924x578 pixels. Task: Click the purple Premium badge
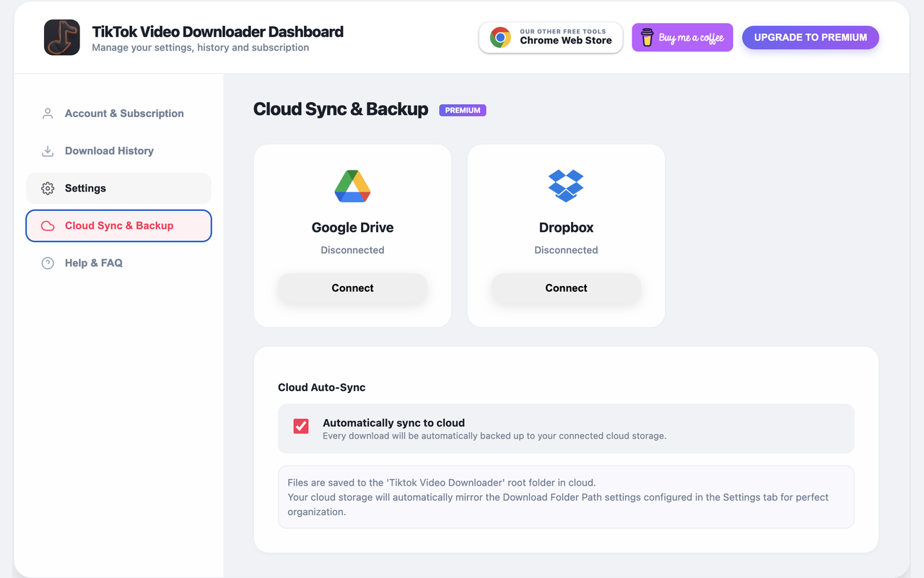pos(463,111)
